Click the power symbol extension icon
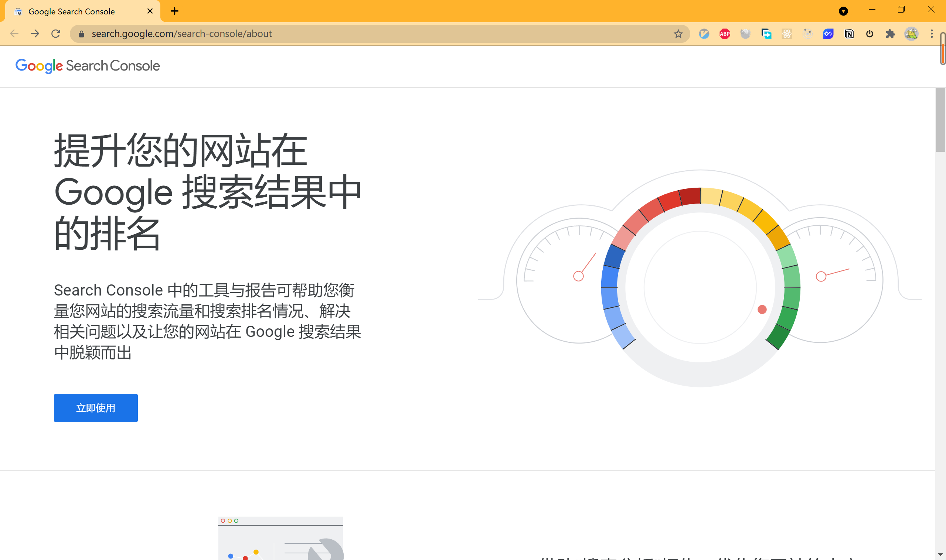Image resolution: width=946 pixels, height=560 pixels. point(870,34)
